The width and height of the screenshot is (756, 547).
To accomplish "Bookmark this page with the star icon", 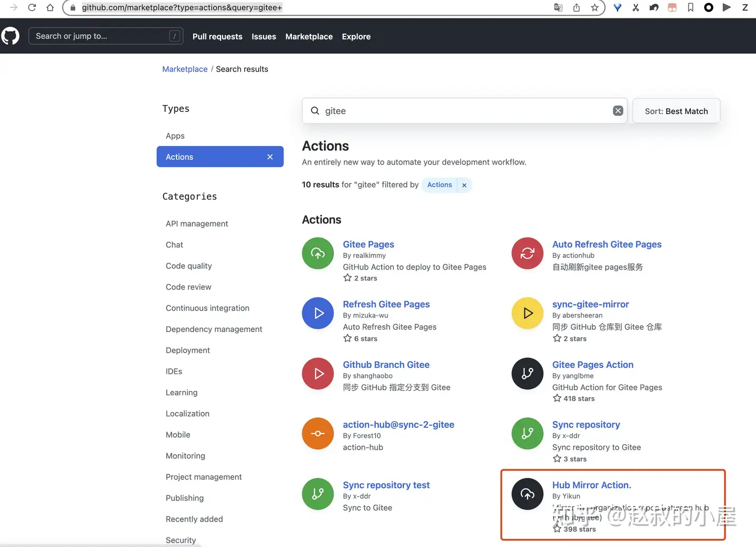I will [594, 7].
